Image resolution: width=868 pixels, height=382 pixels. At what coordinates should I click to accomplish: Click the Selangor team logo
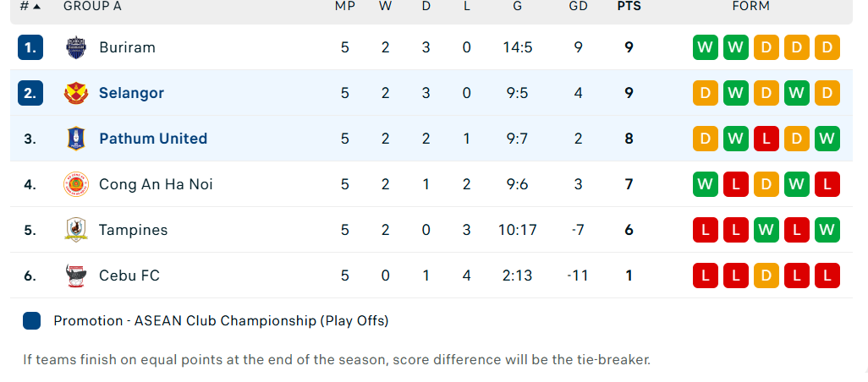[76, 93]
